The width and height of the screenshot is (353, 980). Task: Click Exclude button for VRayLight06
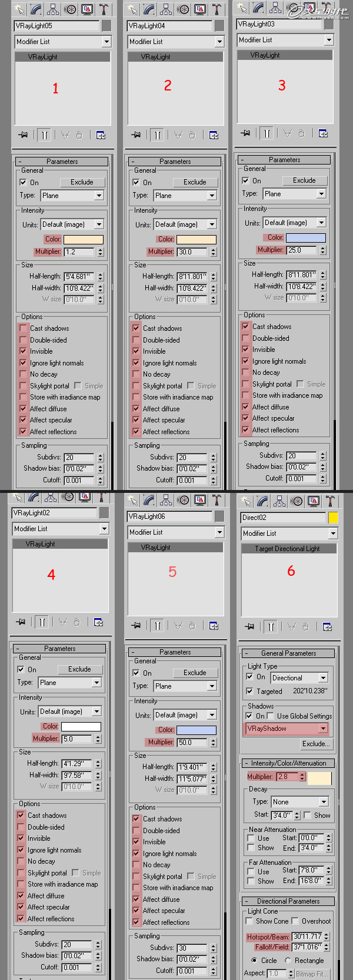(x=195, y=673)
